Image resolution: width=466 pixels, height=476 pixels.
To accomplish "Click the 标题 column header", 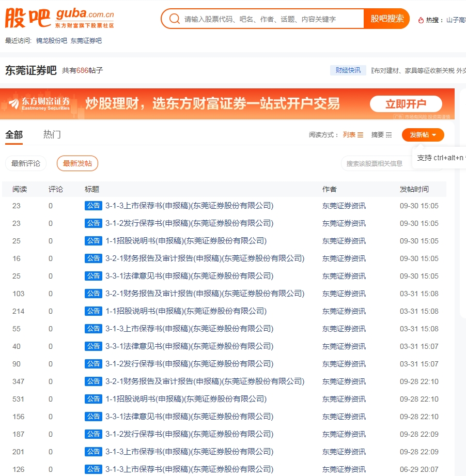I will click(92, 190).
